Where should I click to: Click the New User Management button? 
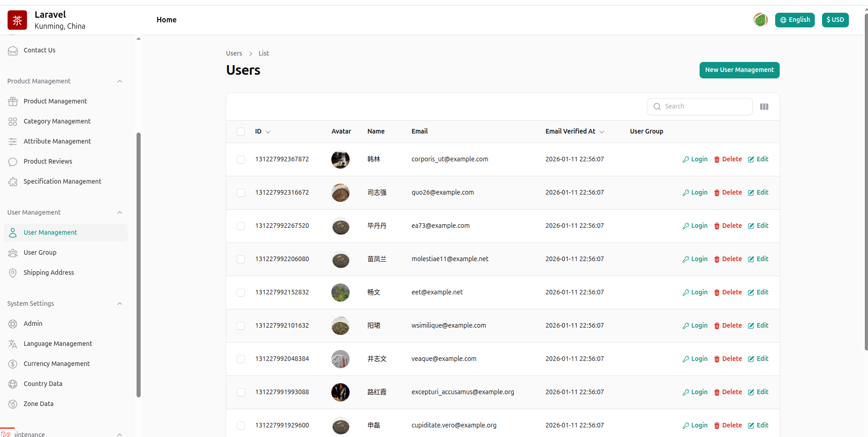click(739, 70)
